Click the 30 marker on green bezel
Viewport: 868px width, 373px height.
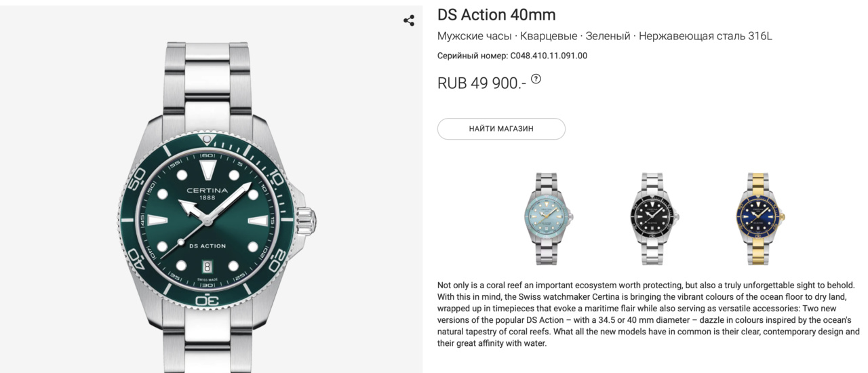(208, 300)
